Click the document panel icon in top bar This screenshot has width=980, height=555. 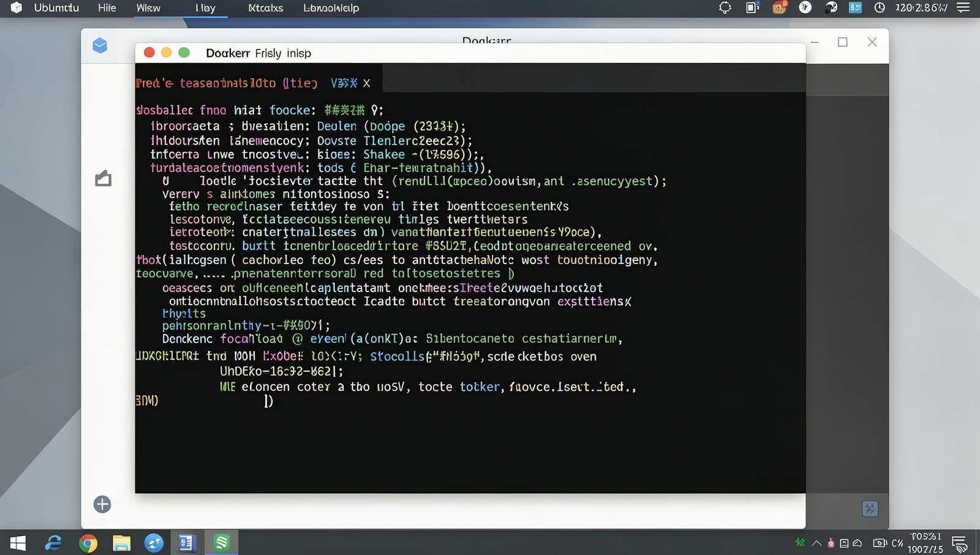click(752, 8)
